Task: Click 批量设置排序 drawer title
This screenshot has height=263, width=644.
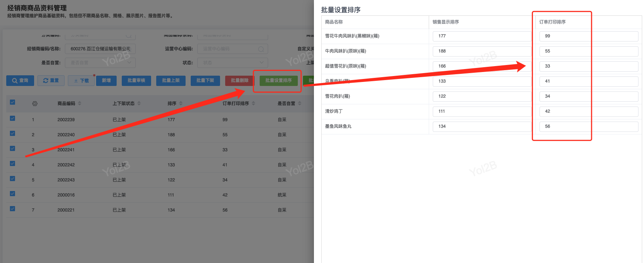Action: (341, 10)
